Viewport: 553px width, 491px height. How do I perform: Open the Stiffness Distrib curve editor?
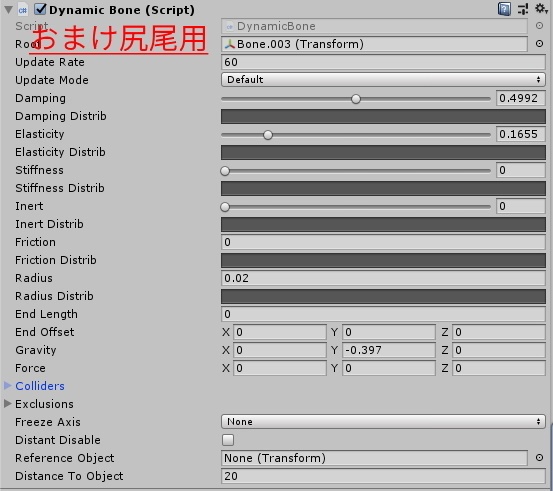(x=383, y=188)
